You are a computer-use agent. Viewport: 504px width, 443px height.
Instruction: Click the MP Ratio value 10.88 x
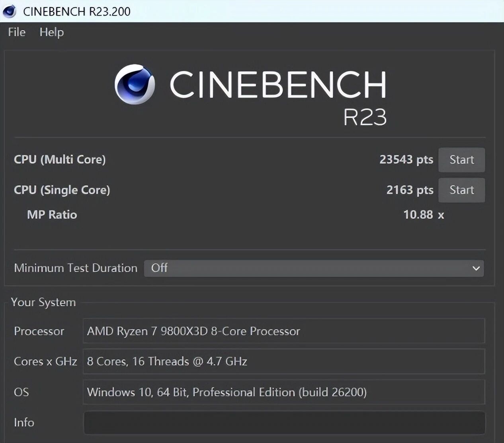coord(424,215)
